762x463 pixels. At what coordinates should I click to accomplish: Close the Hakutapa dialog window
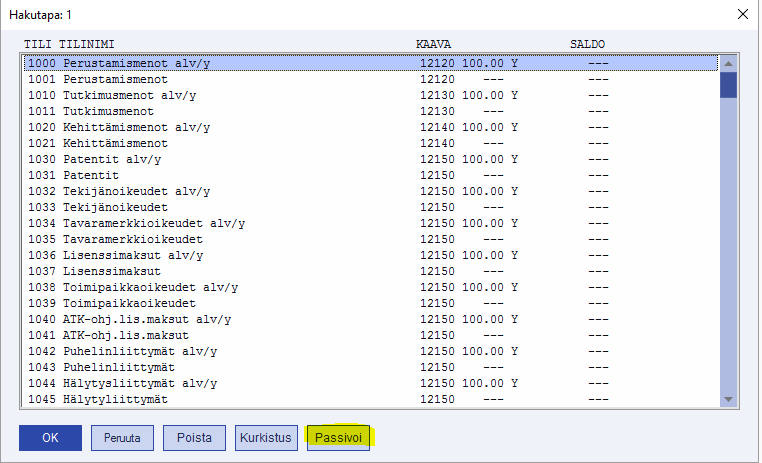741,15
